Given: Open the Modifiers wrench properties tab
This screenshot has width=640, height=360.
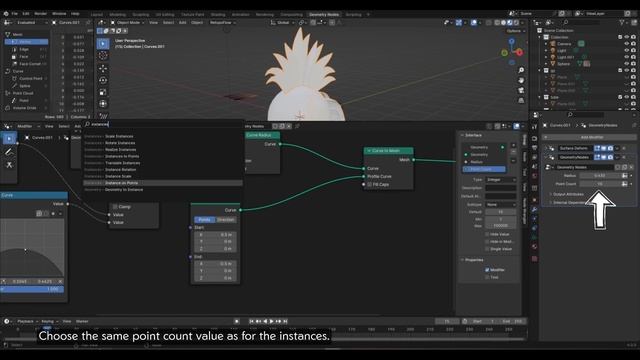Looking at the screenshot, I should point(534,209).
